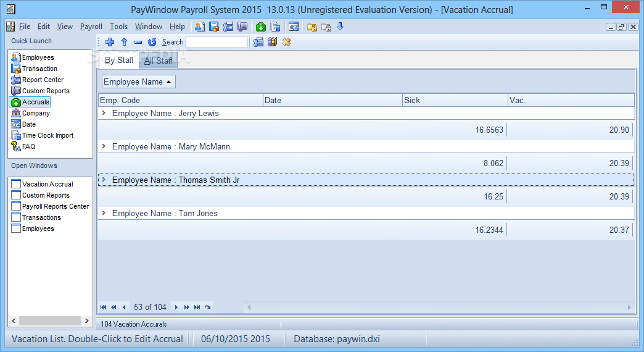This screenshot has width=644, height=352.
Task: Click the blue up arrow icon
Action: pos(125,42)
